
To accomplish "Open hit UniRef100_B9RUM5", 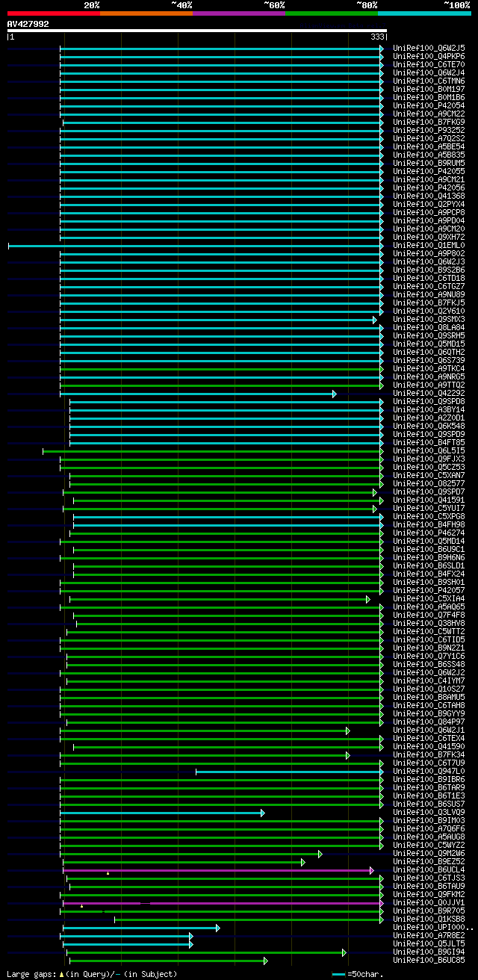I will [429, 163].
